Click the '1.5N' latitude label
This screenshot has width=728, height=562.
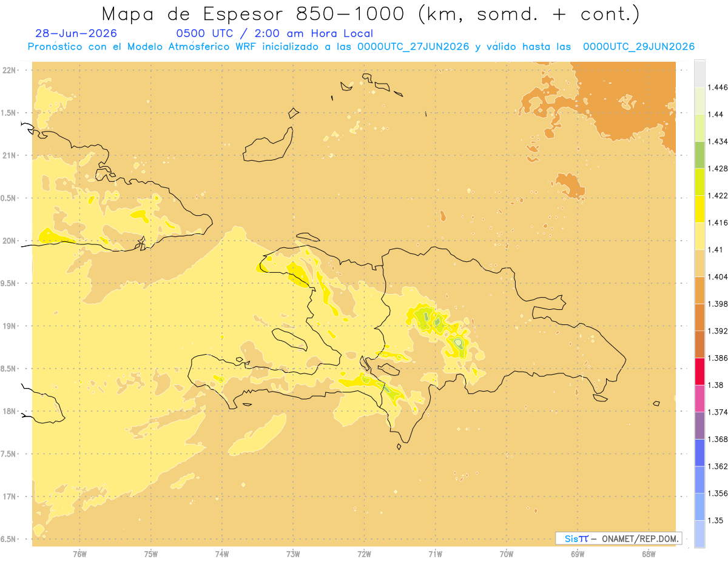9,113
